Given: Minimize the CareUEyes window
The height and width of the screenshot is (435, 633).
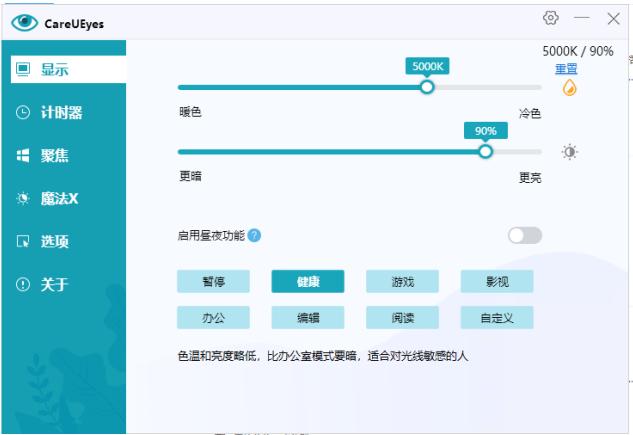Looking at the screenshot, I should point(582,18).
